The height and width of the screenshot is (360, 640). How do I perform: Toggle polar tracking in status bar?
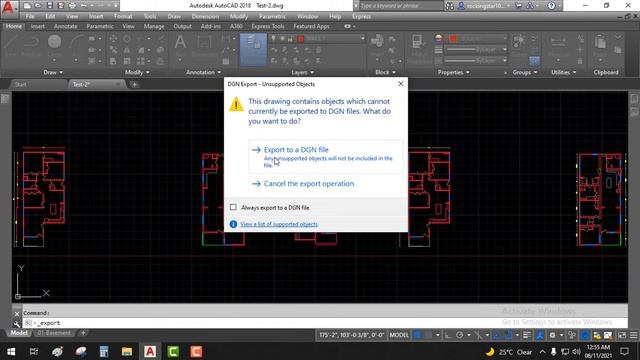coord(460,335)
